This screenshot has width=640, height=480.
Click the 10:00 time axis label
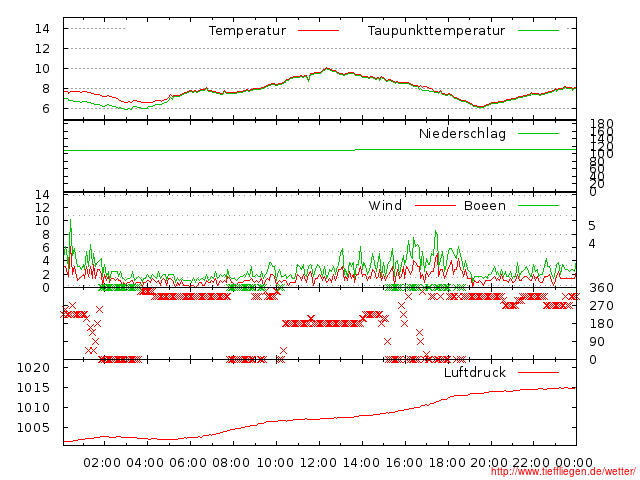pos(275,463)
